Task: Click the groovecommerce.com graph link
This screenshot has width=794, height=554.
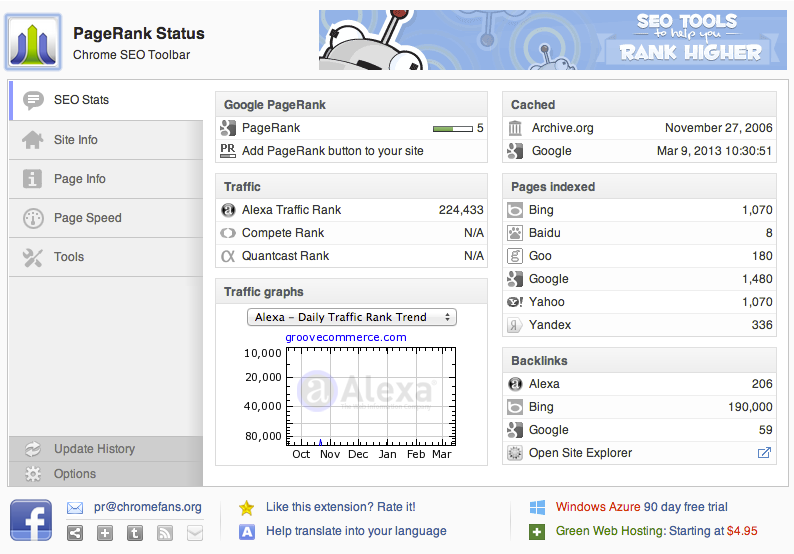Action: 346,337
